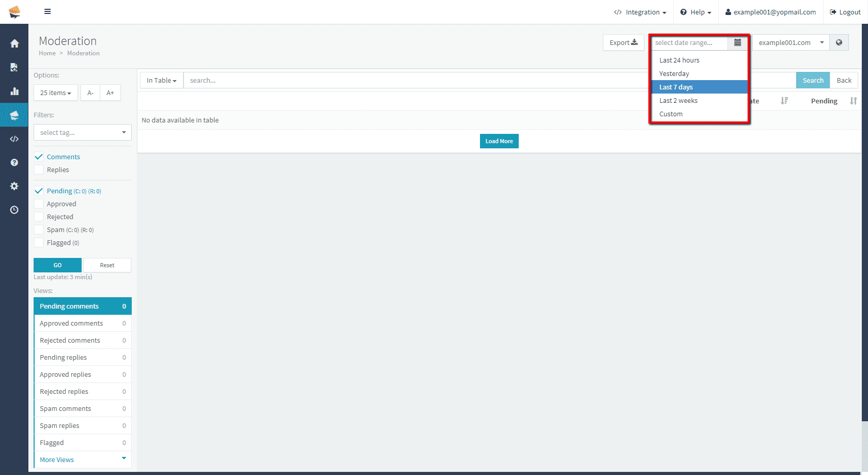Screen dimensions: 868x475
Task: Click the calendar icon beside date range
Action: (737, 43)
